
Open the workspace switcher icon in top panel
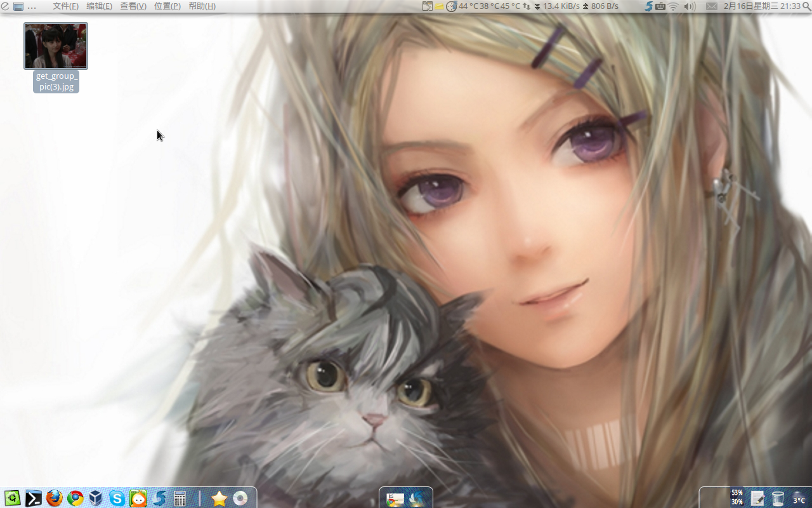tap(428, 6)
